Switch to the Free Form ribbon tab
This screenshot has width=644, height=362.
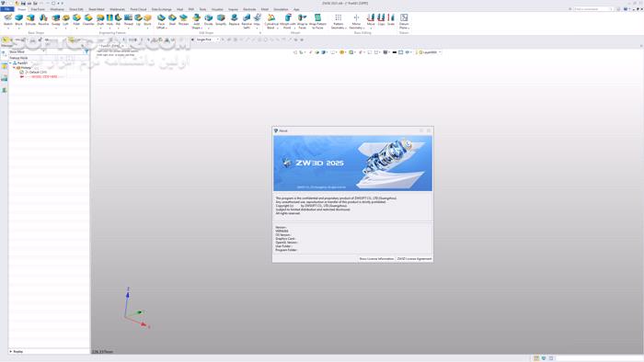pos(38,9)
